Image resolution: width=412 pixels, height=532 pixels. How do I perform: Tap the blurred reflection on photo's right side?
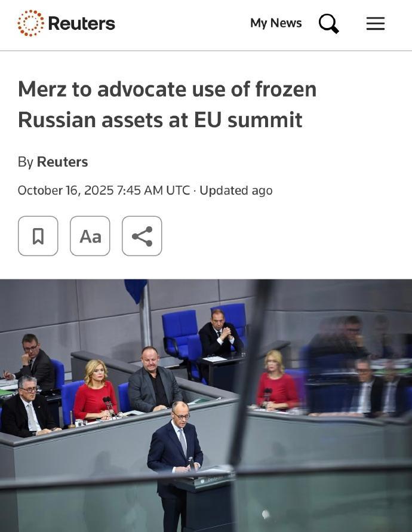point(339,367)
